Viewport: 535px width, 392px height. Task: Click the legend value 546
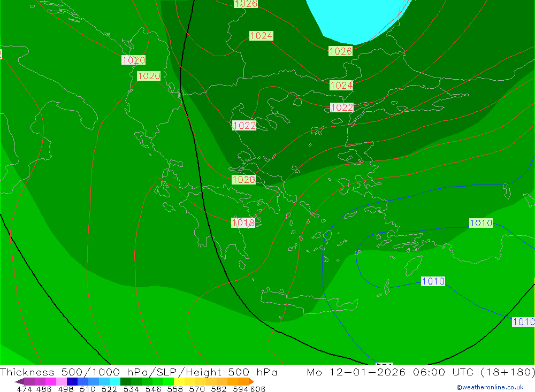tap(153, 389)
